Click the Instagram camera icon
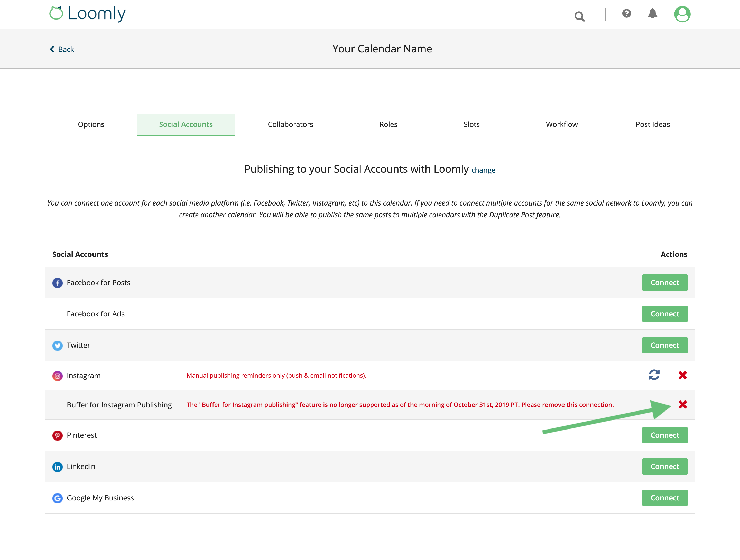The image size is (740, 560). pos(58,376)
